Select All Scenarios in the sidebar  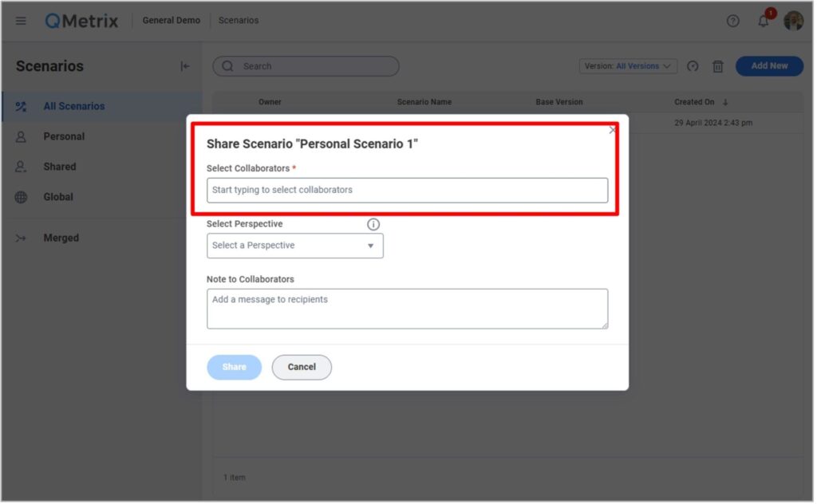tap(73, 106)
